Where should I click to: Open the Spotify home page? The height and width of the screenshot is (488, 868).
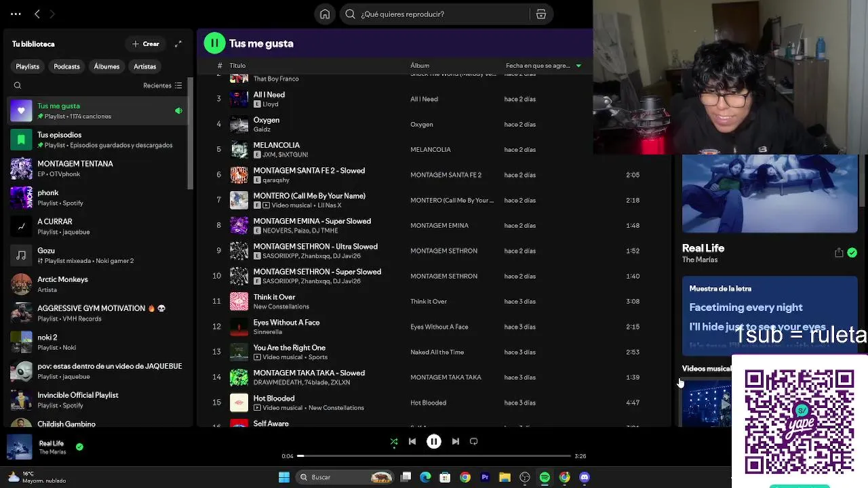pos(325,14)
